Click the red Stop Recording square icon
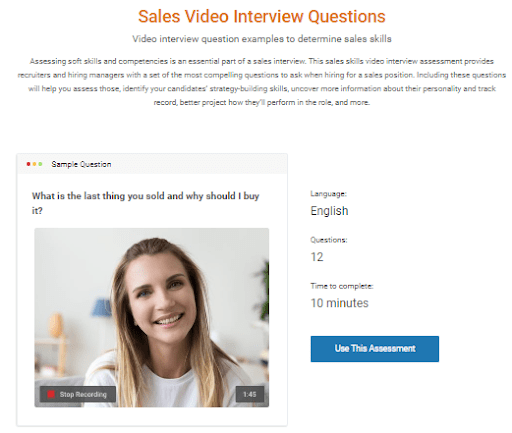 (51, 394)
